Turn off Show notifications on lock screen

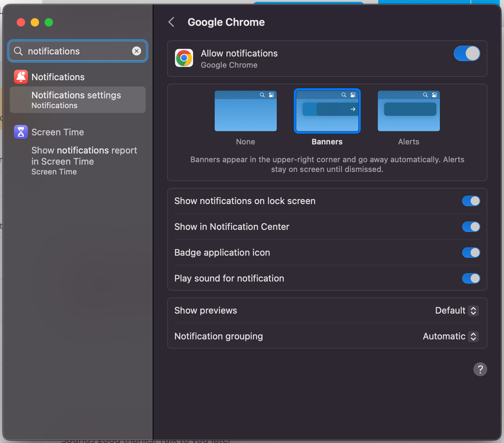pyautogui.click(x=471, y=201)
